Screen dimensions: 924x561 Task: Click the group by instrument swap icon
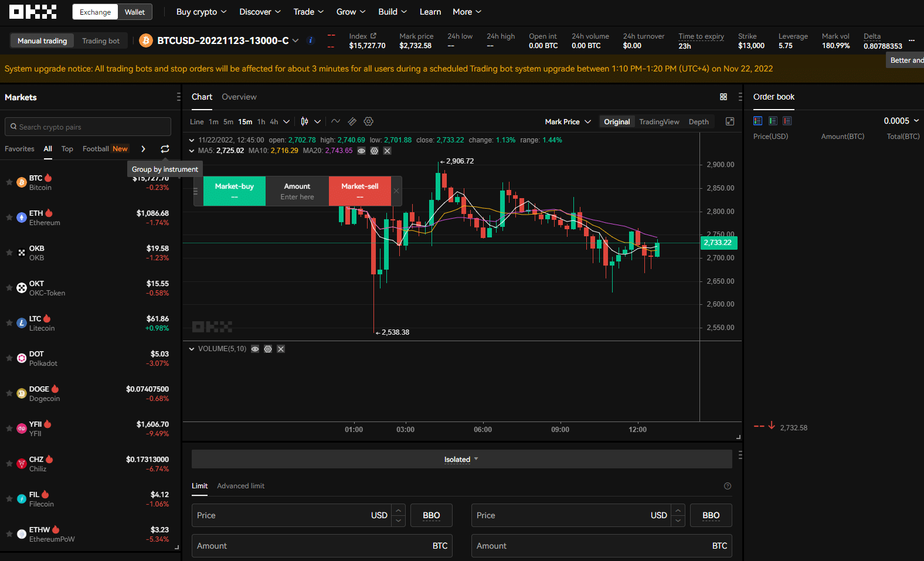[x=165, y=149]
